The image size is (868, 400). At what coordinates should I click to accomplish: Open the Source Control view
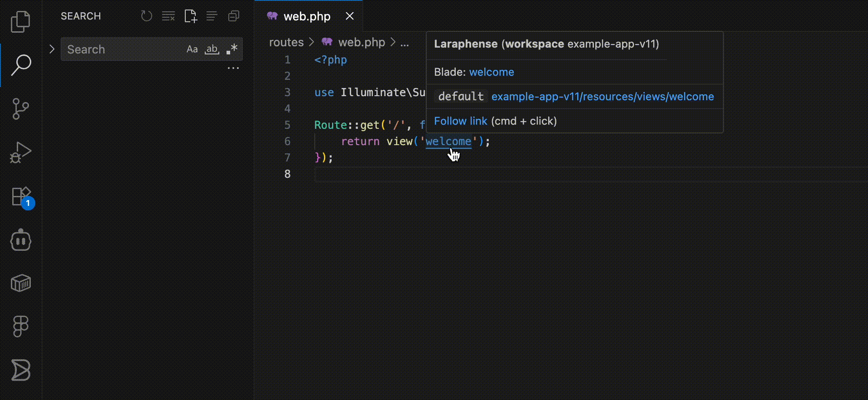(x=20, y=109)
